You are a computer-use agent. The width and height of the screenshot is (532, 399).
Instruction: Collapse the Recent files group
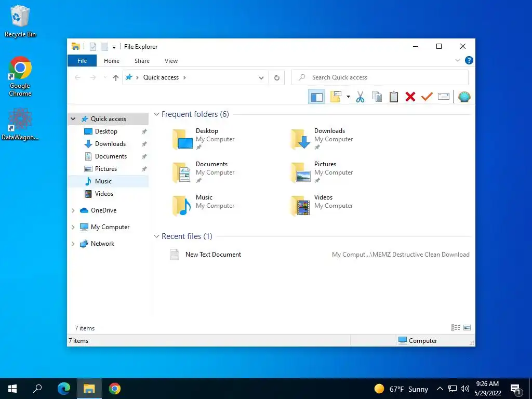click(x=156, y=236)
